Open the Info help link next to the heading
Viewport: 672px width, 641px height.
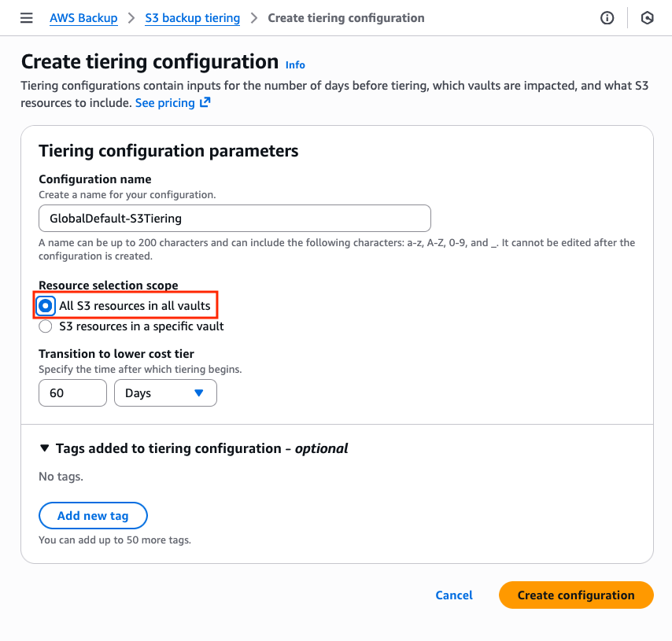click(294, 64)
